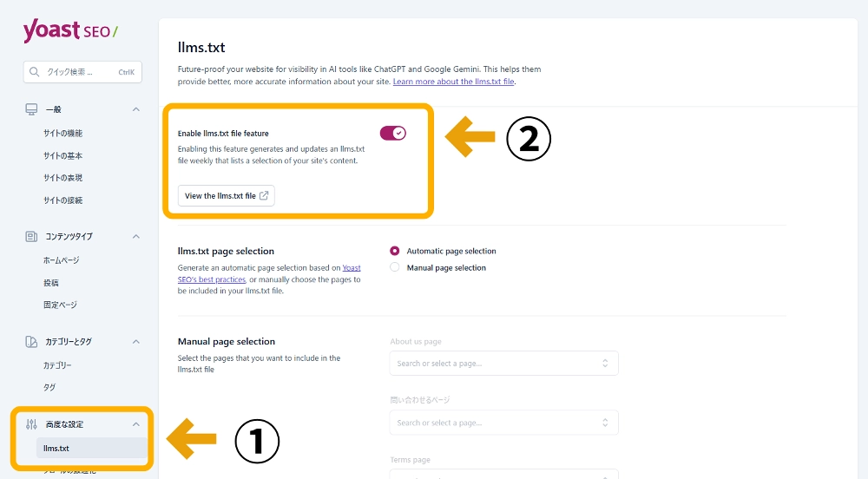Screen dimensions: 868x479
Task: Click the monitor icon beside 一般
Action: (31, 109)
